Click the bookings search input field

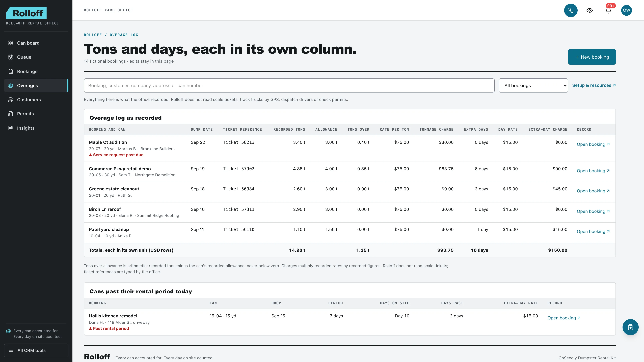(289, 85)
